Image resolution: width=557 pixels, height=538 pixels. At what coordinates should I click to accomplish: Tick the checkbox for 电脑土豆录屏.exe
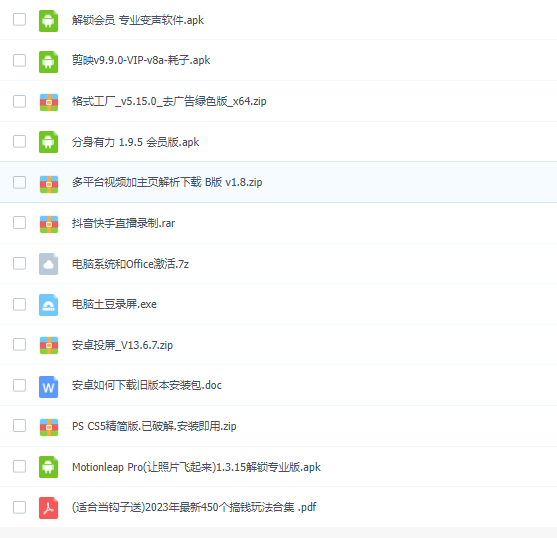click(x=19, y=304)
